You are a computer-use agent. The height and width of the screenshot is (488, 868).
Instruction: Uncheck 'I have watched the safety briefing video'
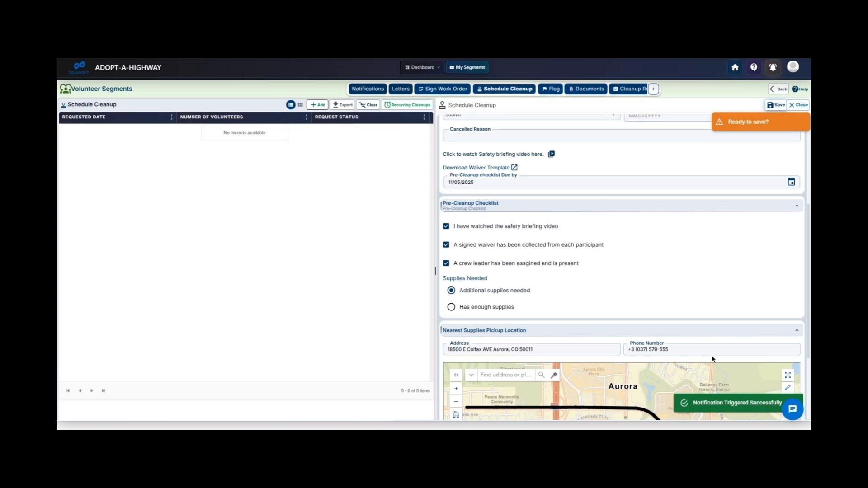click(x=446, y=226)
